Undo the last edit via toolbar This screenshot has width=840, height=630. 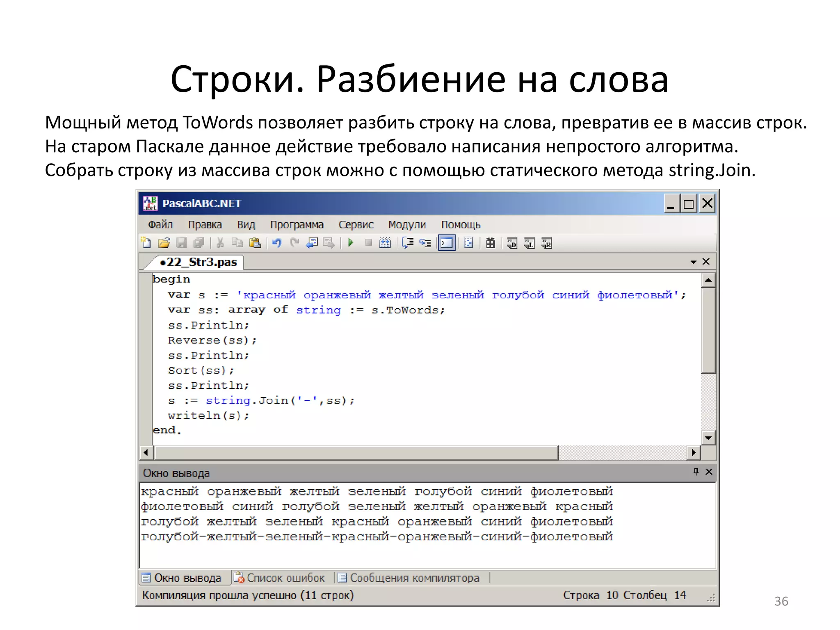pos(277,243)
